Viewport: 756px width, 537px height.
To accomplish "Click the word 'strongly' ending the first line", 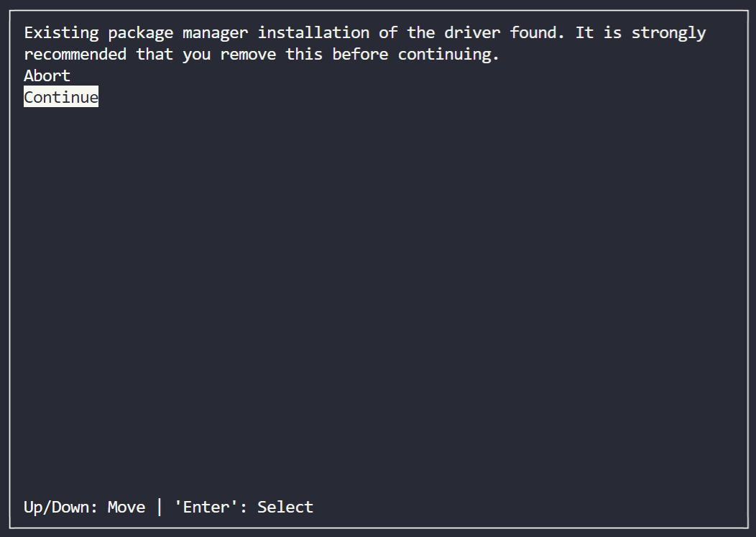I will point(668,33).
